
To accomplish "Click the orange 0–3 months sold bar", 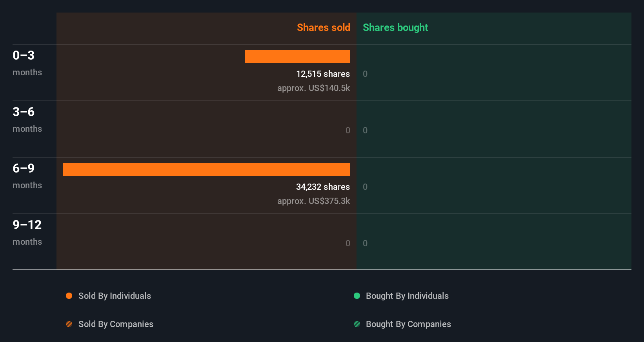I will click(298, 56).
